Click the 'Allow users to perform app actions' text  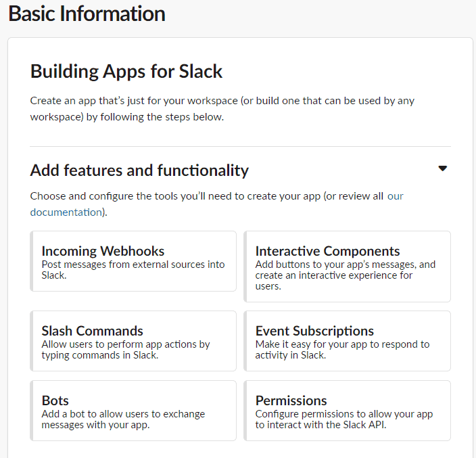point(126,350)
